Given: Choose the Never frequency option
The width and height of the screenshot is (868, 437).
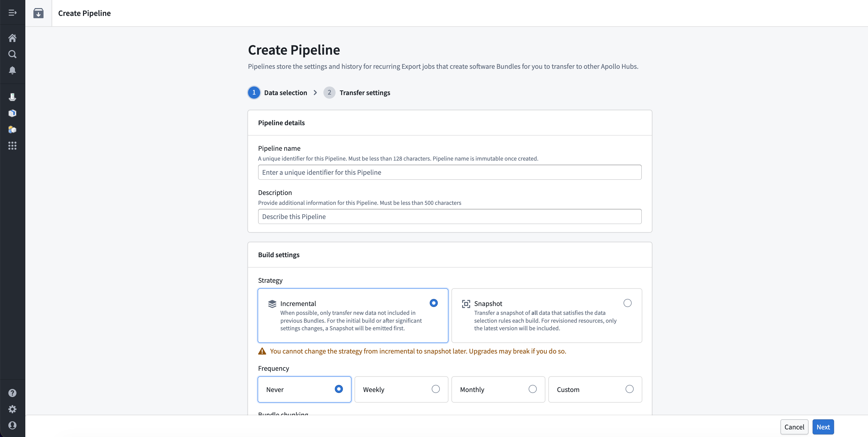Looking at the screenshot, I should click(x=305, y=389).
